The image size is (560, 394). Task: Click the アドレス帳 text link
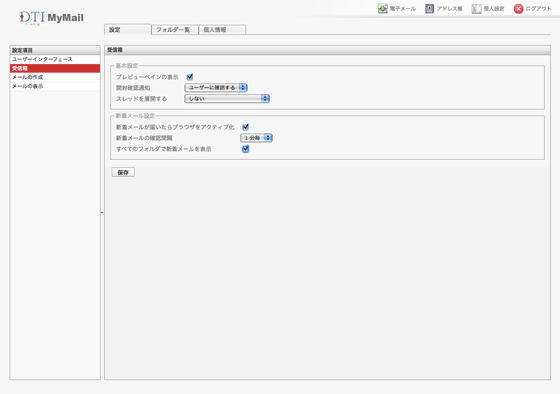pyautogui.click(x=449, y=9)
